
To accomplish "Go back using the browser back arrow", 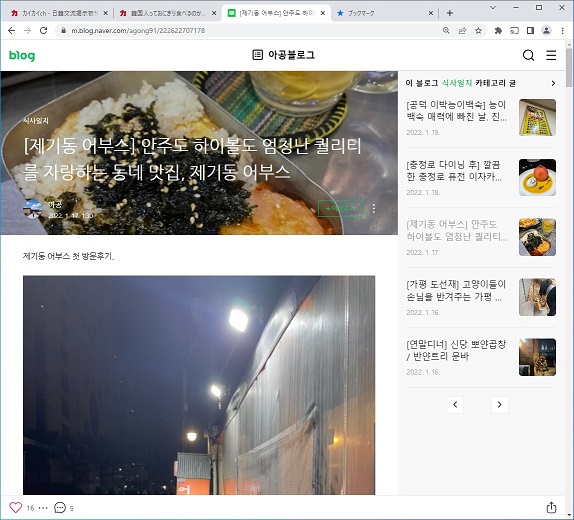I will point(11,31).
